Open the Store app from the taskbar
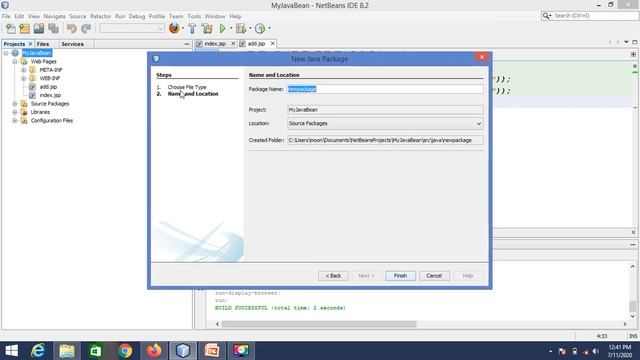The height and width of the screenshot is (360, 640). pos(96,351)
